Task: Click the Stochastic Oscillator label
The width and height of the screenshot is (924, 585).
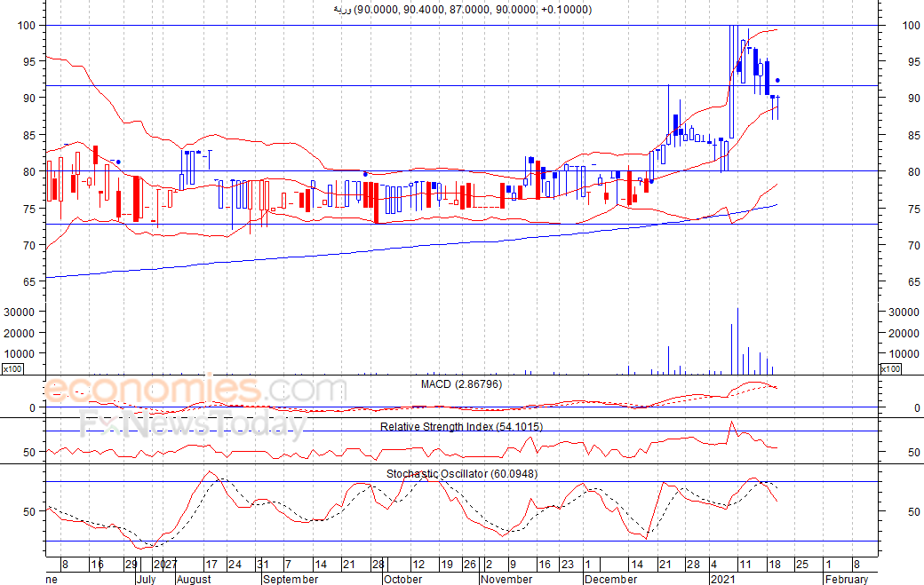Action: click(461, 474)
